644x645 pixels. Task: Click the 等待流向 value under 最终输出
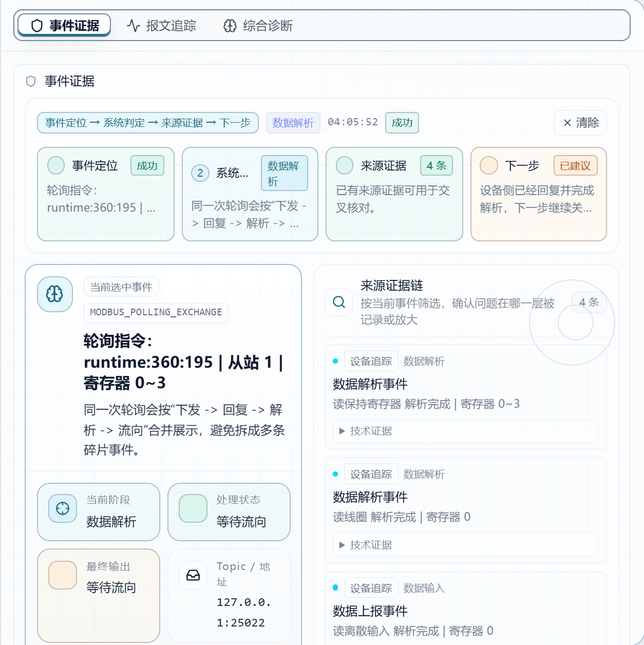click(111, 587)
